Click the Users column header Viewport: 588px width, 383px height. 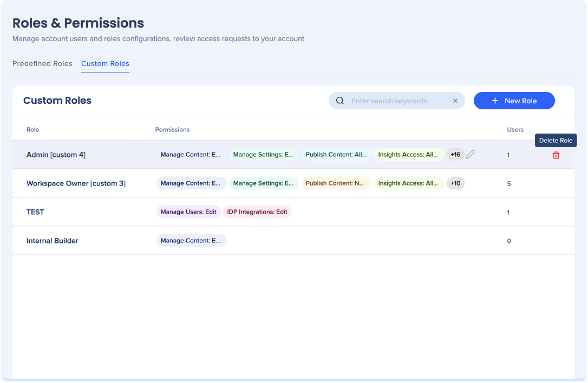pos(515,130)
